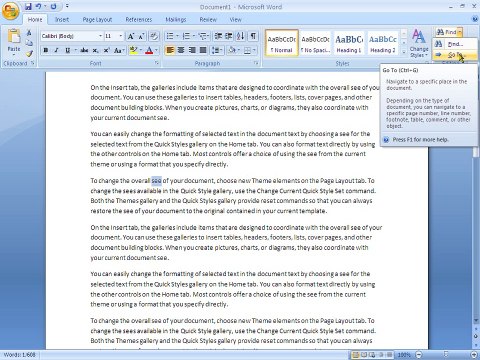
Task: Save the document from Quick Access Toolbar
Action: [x=28, y=6]
